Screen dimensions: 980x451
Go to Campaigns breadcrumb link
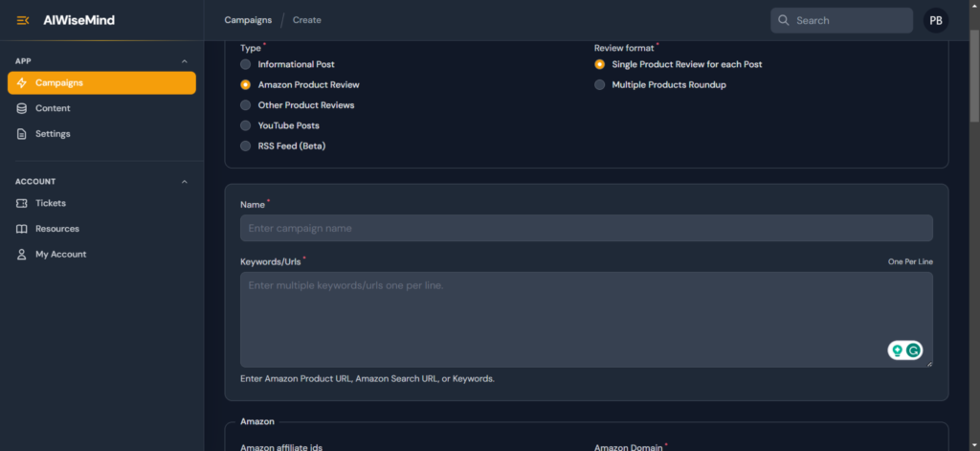point(248,20)
